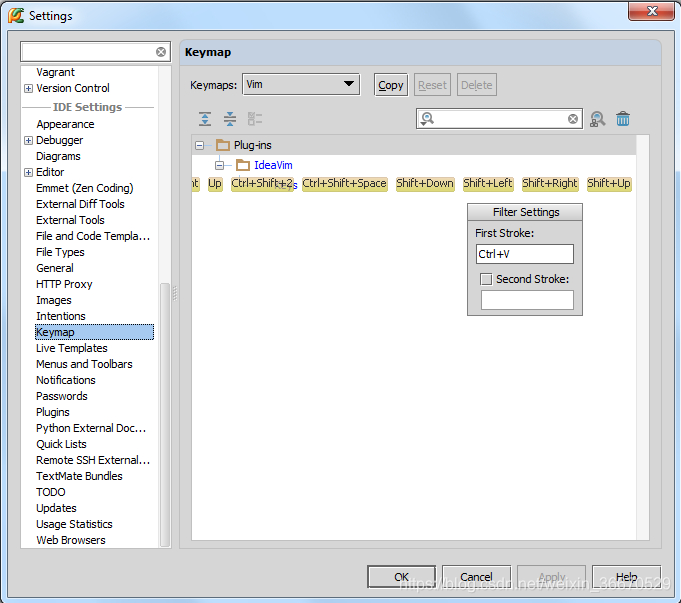Open Menus and Toolbars settings
Screen dimensions: 681x603
click(84, 364)
